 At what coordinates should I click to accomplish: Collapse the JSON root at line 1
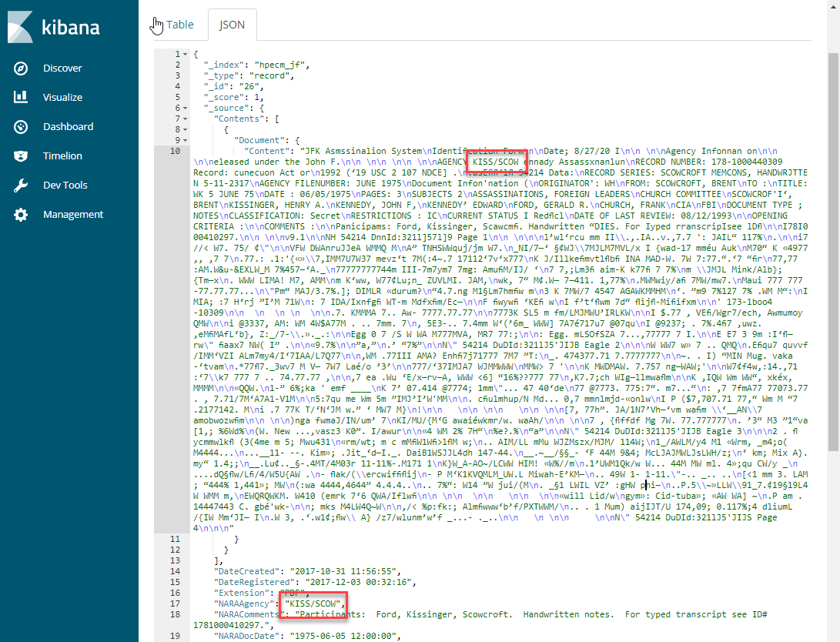[186, 54]
